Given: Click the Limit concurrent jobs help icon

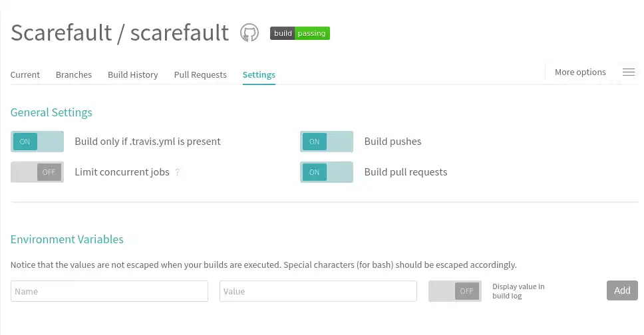Looking at the screenshot, I should pos(178,172).
